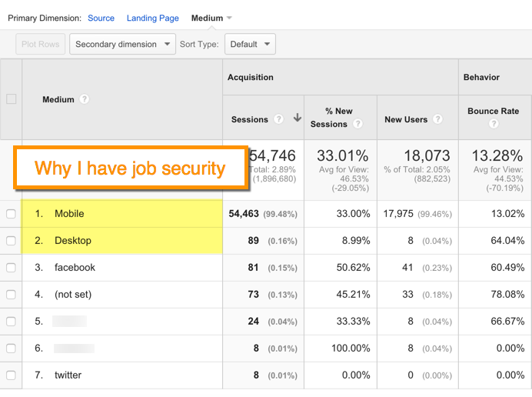This screenshot has width=532, height=397.
Task: Toggle the select-all rows checkbox
Action: (11, 98)
